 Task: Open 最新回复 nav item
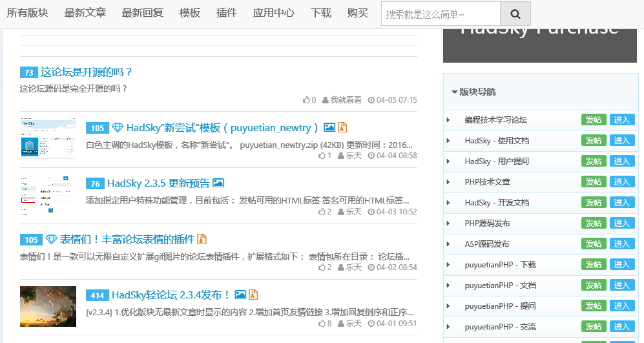coord(143,13)
